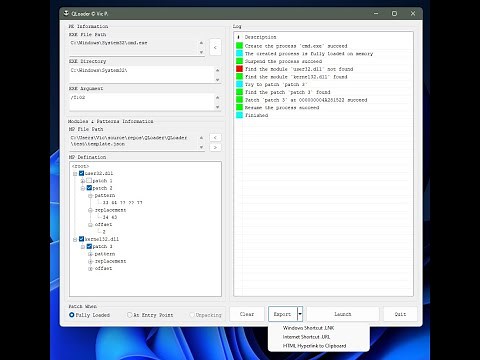The height and width of the screenshot is (360, 480).
Task: Choose 'HTML Hyperlink to Clipboard' export option
Action: click(x=314, y=346)
